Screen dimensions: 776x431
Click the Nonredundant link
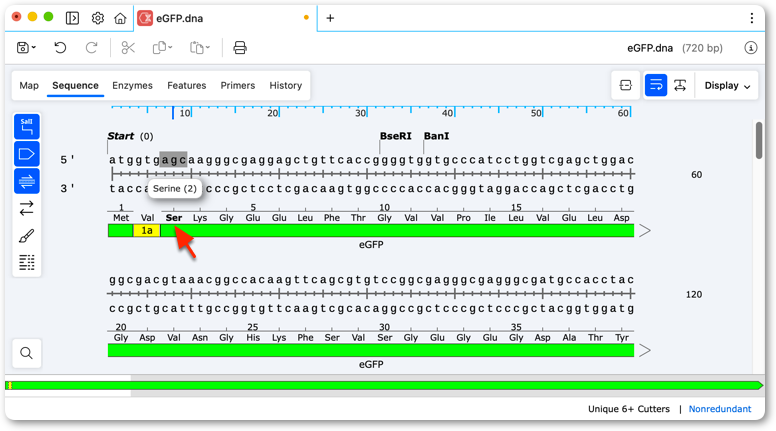720,409
